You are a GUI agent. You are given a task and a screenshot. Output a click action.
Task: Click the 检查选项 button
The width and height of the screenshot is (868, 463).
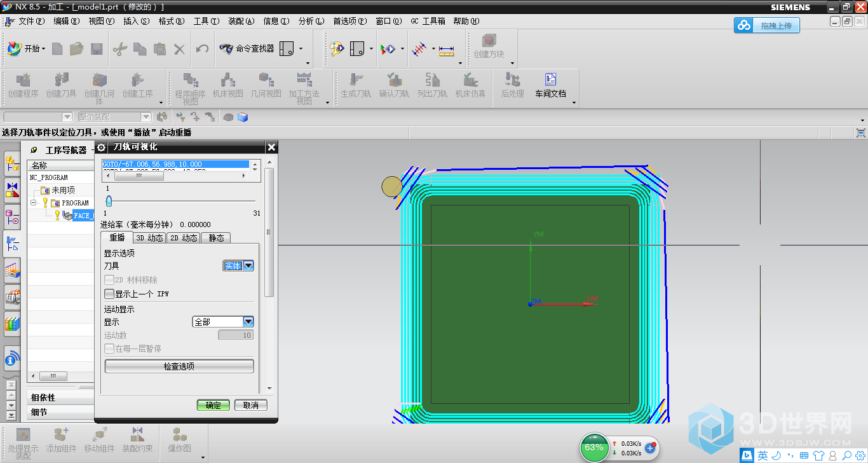179,366
